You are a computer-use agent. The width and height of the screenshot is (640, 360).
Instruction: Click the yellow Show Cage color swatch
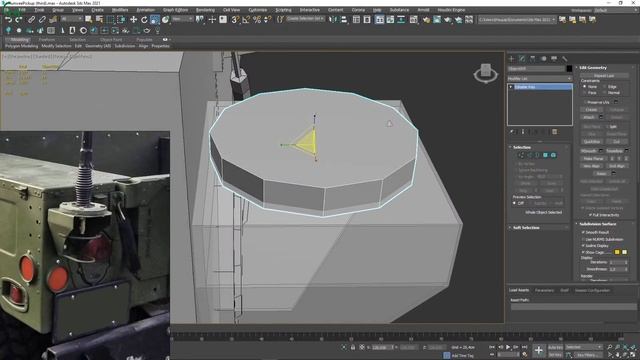pos(617,252)
